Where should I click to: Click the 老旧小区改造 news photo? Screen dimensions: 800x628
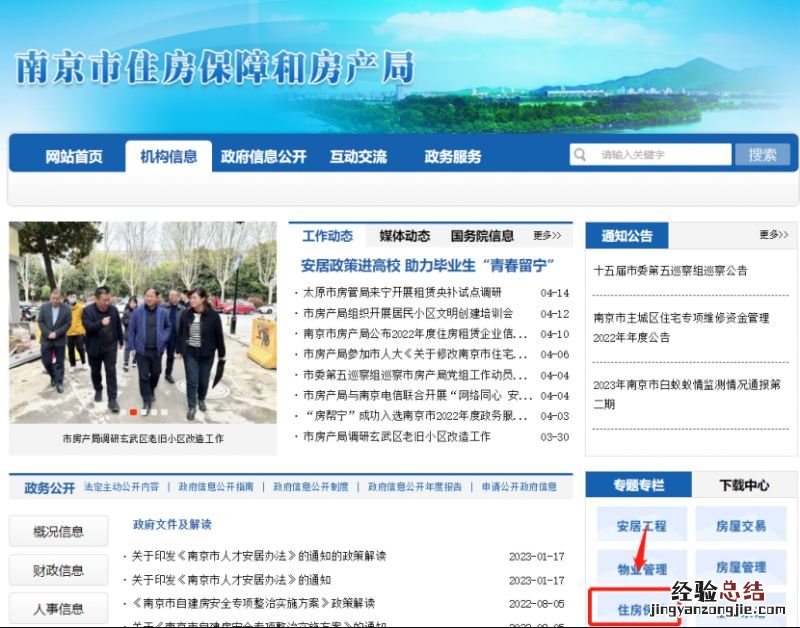pos(142,322)
